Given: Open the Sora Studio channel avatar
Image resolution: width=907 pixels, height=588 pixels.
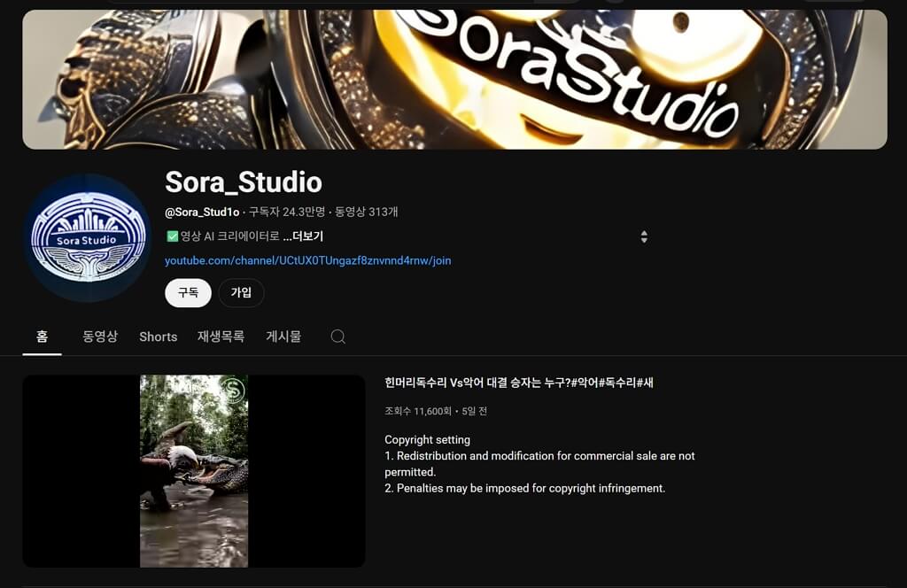Looking at the screenshot, I should coord(87,237).
